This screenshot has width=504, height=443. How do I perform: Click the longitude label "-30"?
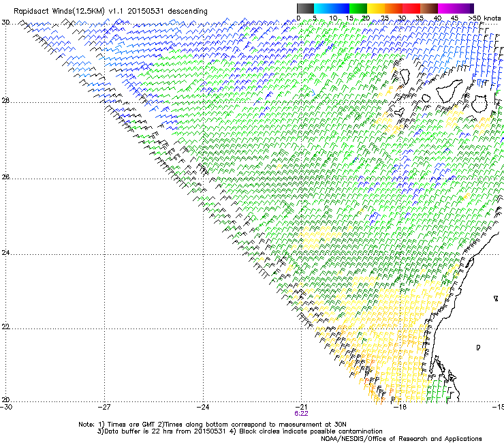(6, 407)
